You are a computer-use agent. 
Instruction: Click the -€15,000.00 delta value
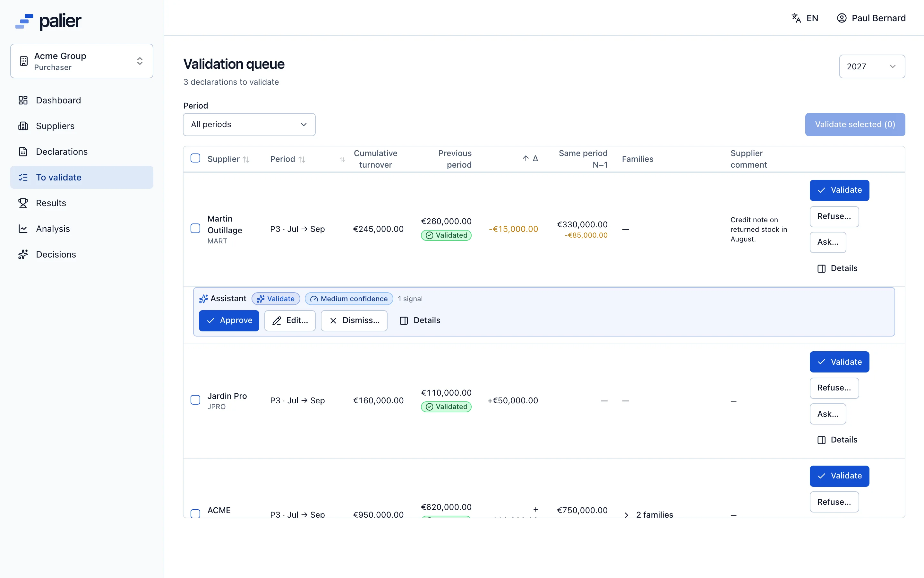[x=513, y=229]
